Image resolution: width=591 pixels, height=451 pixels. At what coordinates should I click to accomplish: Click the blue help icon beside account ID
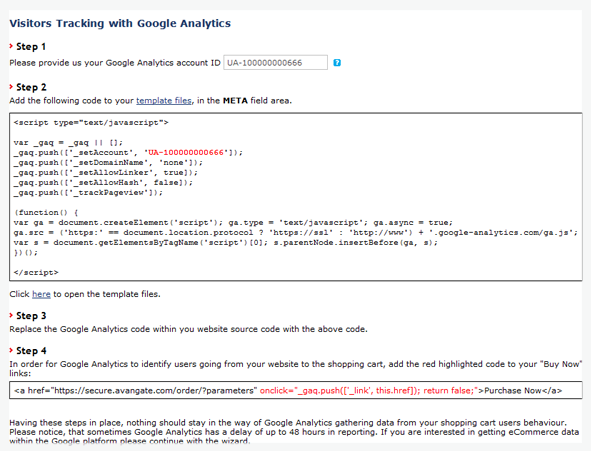pos(337,63)
